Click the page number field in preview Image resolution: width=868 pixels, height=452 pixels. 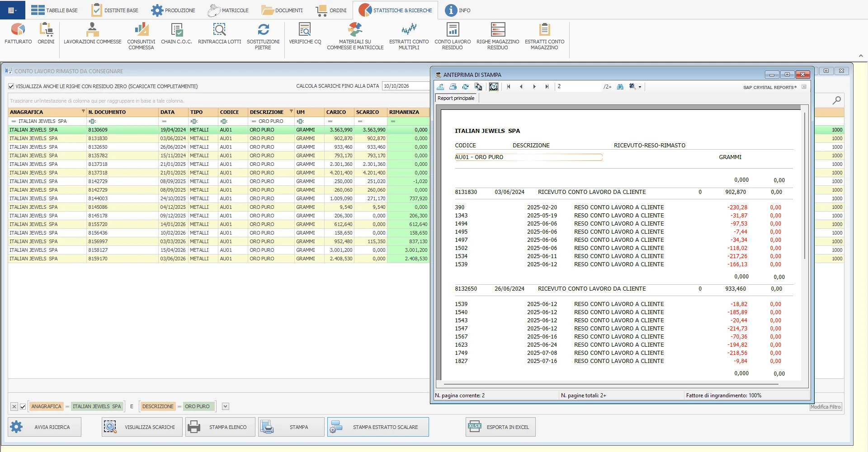[579, 87]
